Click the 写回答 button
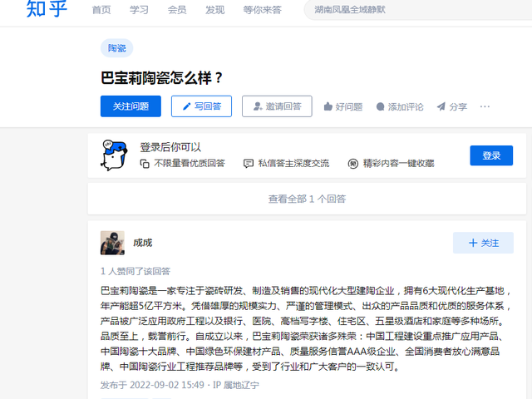Image resolution: width=532 pixels, height=399 pixels. point(201,106)
